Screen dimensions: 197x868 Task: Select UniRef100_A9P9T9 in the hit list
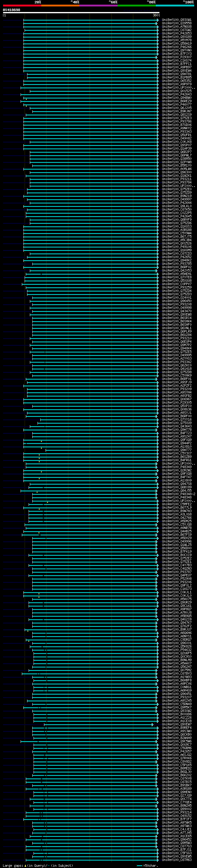[177, 84]
